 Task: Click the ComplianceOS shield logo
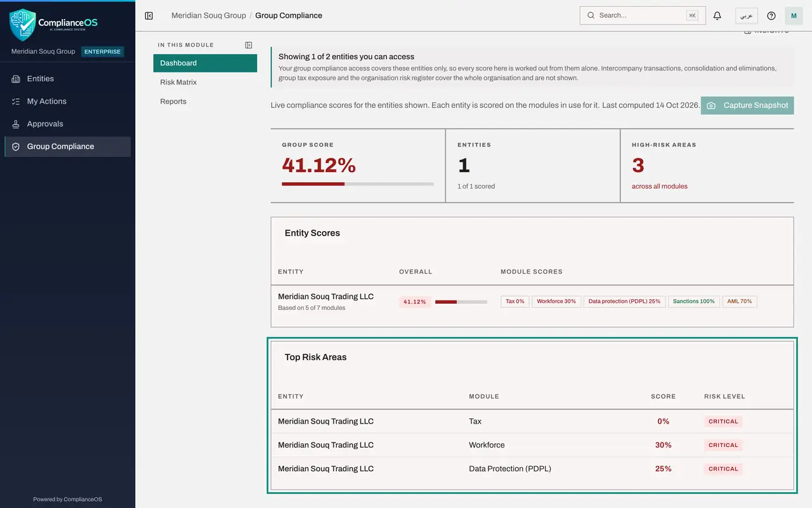(22, 24)
